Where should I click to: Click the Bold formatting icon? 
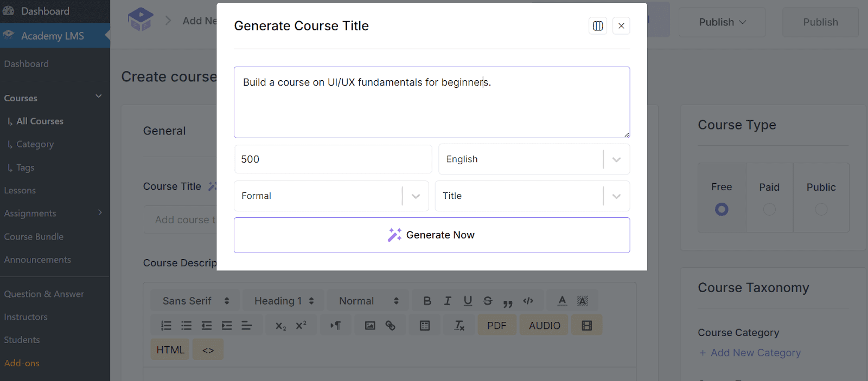coord(427,301)
